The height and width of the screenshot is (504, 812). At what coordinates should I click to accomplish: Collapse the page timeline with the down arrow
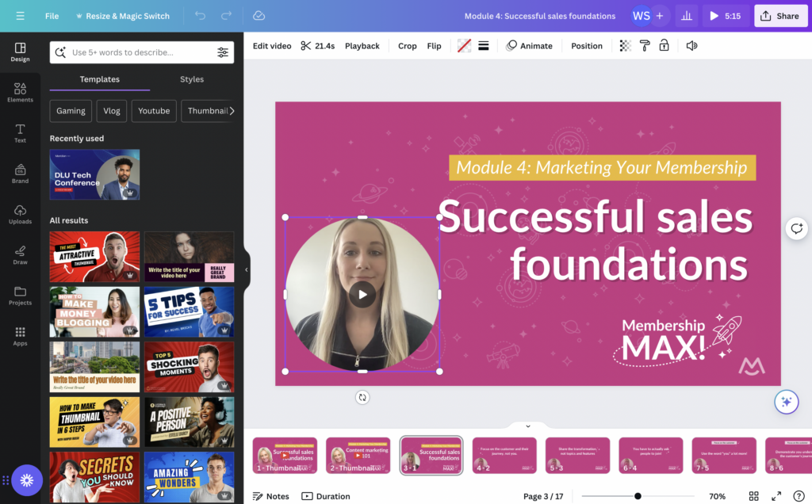pyautogui.click(x=528, y=426)
